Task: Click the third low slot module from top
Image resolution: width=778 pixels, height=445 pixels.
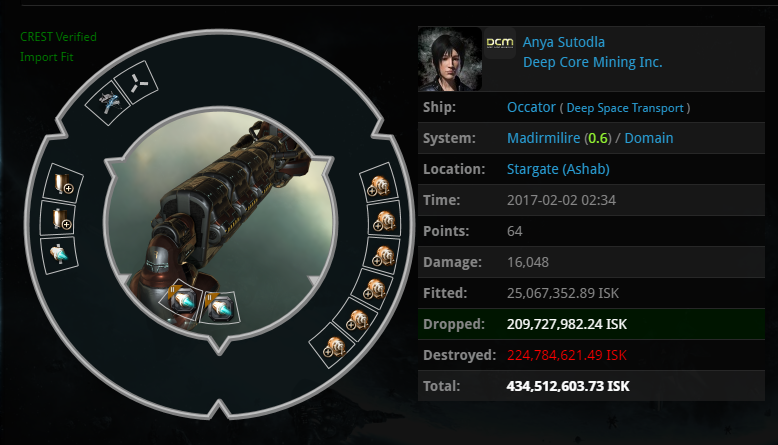Action: tap(383, 256)
